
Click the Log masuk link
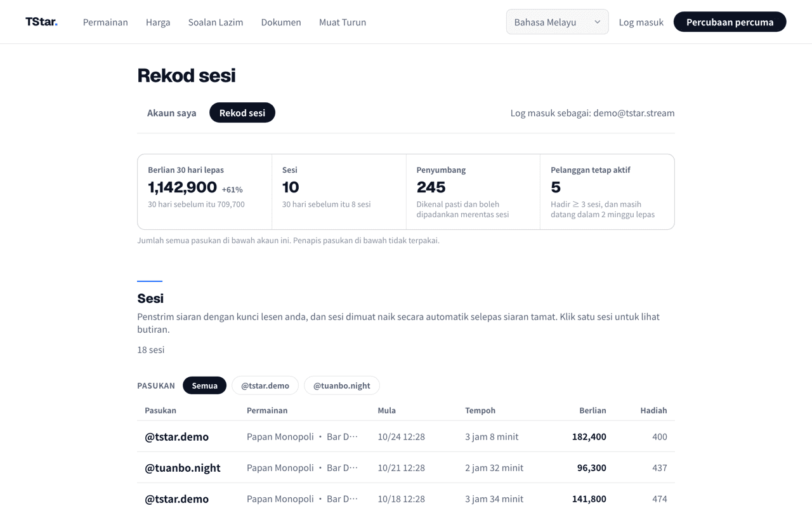click(641, 22)
